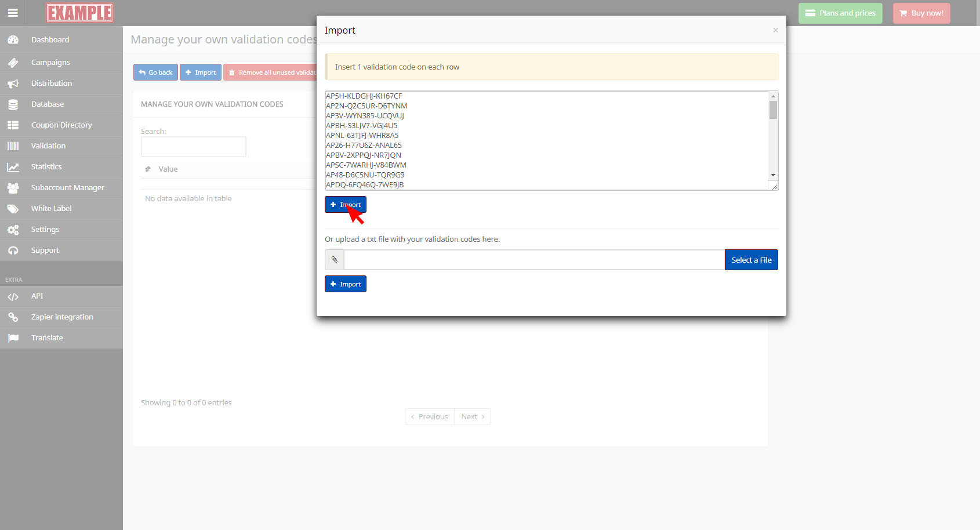Click the hamburger menu icon

pyautogui.click(x=13, y=13)
